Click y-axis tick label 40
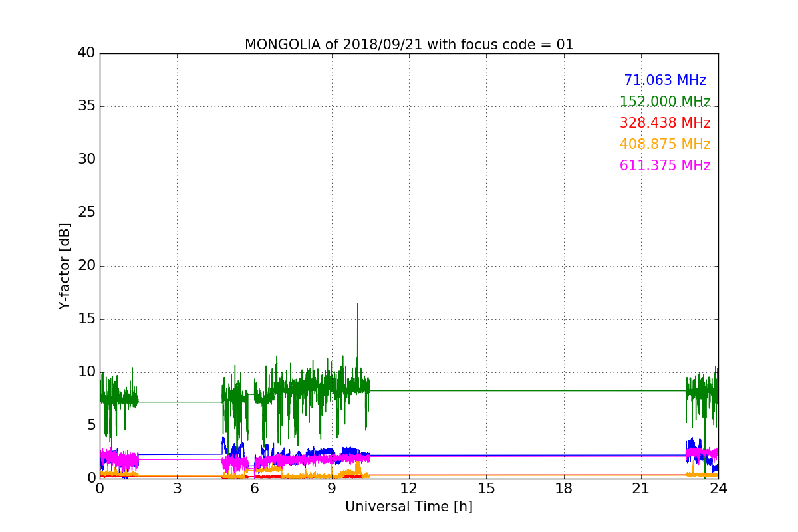This screenshot has height=532, width=798. point(86,53)
